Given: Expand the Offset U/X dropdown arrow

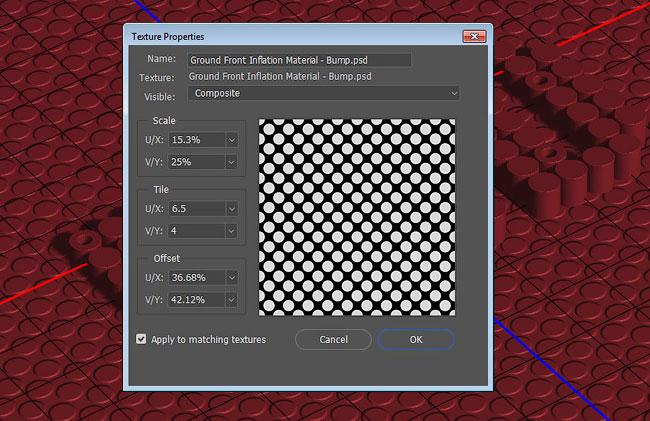Looking at the screenshot, I should pos(232,278).
